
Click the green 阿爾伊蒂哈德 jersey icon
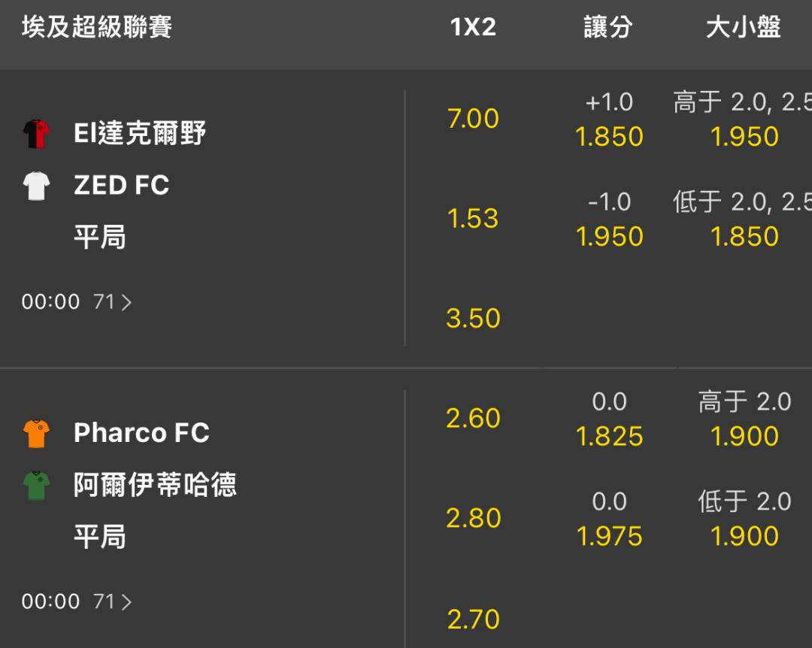[36, 485]
